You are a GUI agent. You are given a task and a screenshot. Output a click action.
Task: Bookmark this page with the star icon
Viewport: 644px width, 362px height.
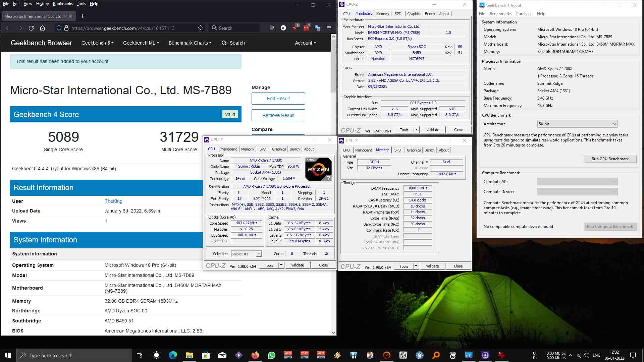[x=201, y=28]
